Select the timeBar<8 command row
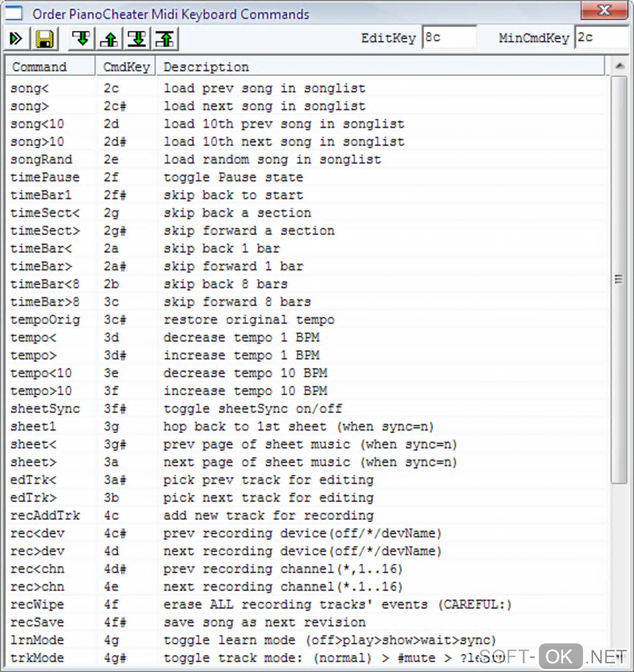This screenshot has width=634, height=672. tap(308, 284)
